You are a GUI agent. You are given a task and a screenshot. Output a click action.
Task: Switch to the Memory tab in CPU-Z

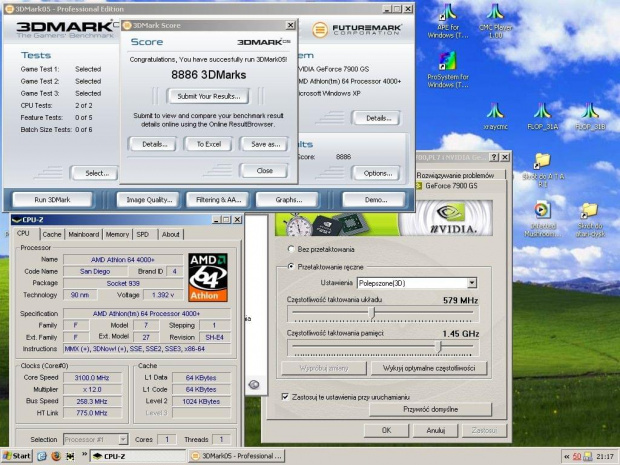[117, 234]
